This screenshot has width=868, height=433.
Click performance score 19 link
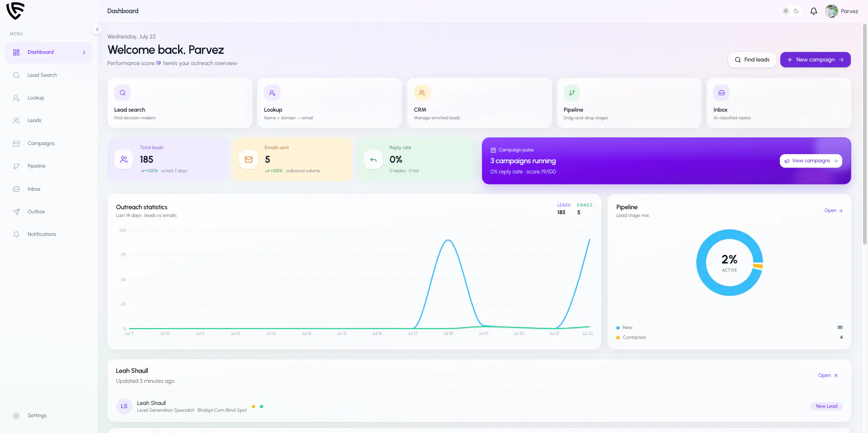pyautogui.click(x=158, y=63)
